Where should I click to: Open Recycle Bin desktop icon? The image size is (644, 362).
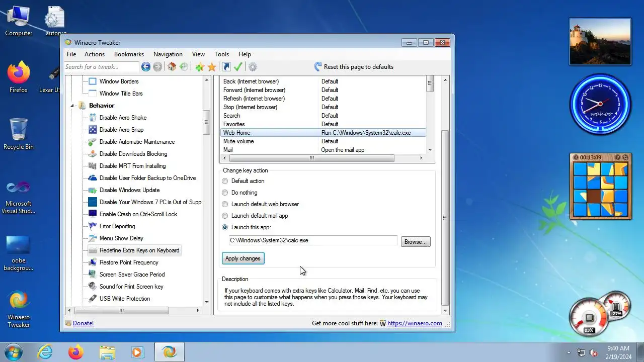pyautogui.click(x=19, y=134)
